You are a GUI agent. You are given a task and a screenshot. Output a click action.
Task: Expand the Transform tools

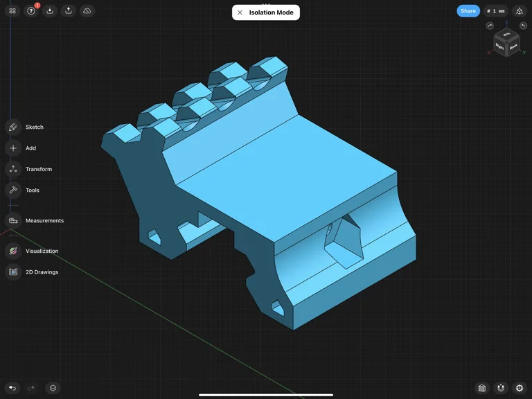[13, 169]
